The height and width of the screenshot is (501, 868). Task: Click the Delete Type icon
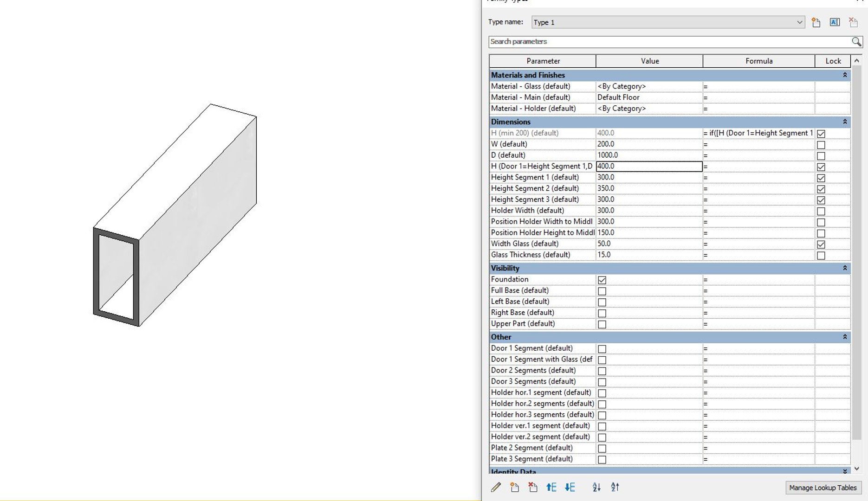pos(853,22)
